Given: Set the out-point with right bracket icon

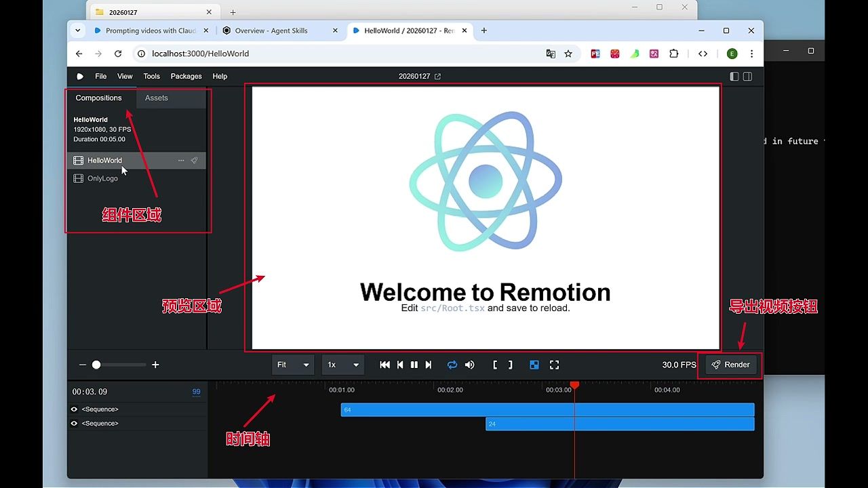Looking at the screenshot, I should pos(511,365).
